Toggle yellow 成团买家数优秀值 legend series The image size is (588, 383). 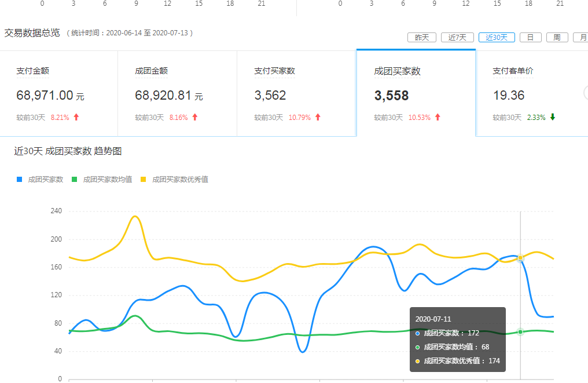pyautogui.click(x=174, y=180)
